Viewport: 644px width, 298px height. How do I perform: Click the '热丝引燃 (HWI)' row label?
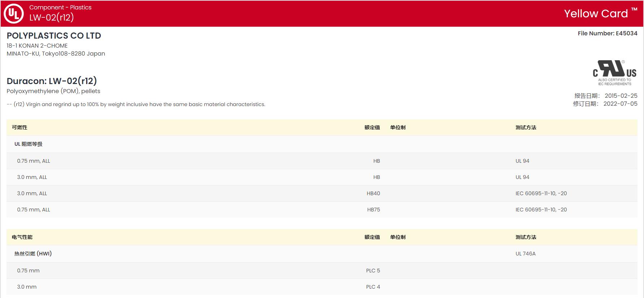tap(33, 254)
